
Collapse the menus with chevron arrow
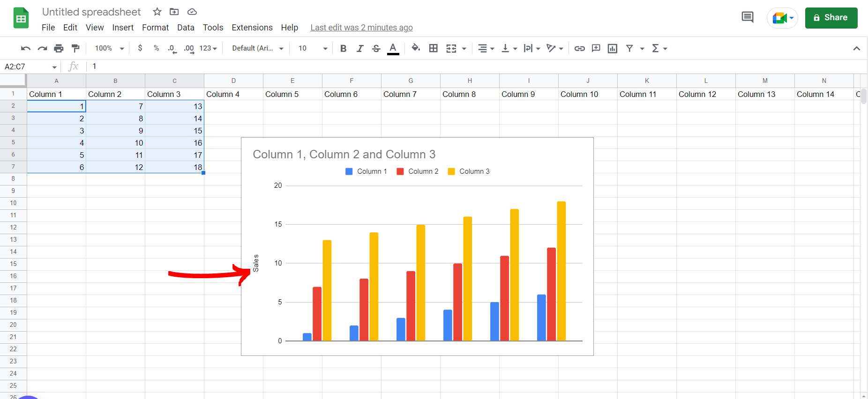tap(856, 48)
